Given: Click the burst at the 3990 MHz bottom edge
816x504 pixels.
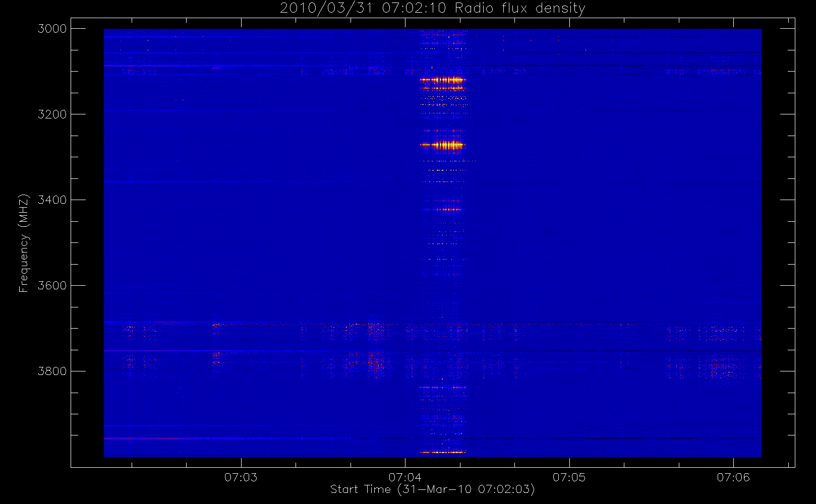Looking at the screenshot, I should 443,452.
